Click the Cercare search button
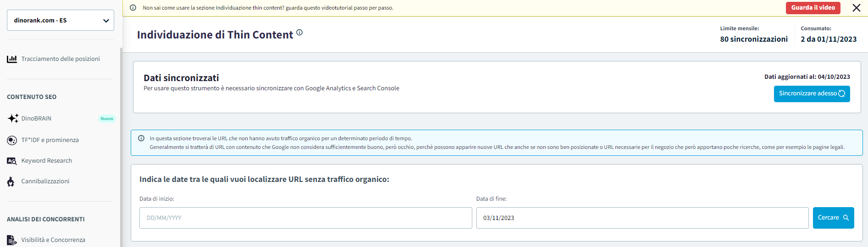 [x=833, y=218]
